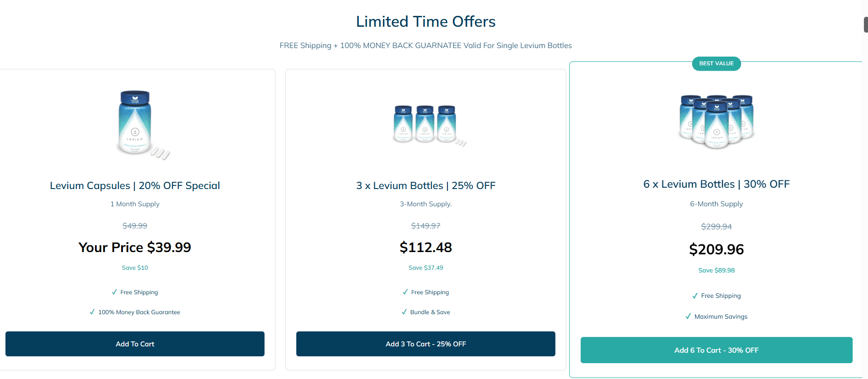This screenshot has width=868, height=379.
Task: Open the Levium Capsules 20% OFF Special listing
Action: (x=135, y=185)
